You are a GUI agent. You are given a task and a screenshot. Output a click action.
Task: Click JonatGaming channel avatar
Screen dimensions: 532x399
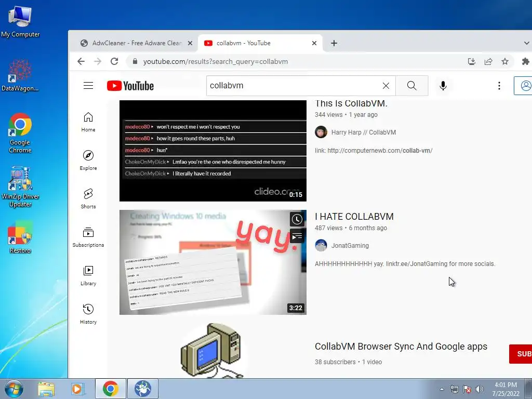point(321,245)
